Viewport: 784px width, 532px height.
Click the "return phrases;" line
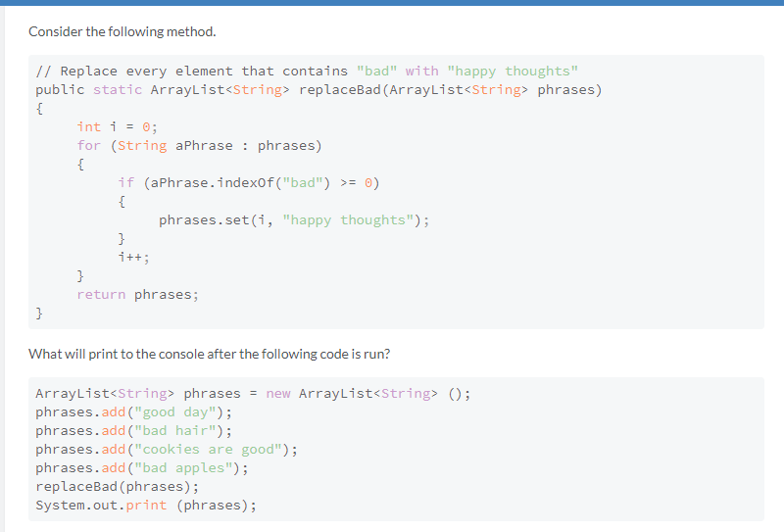[138, 294]
